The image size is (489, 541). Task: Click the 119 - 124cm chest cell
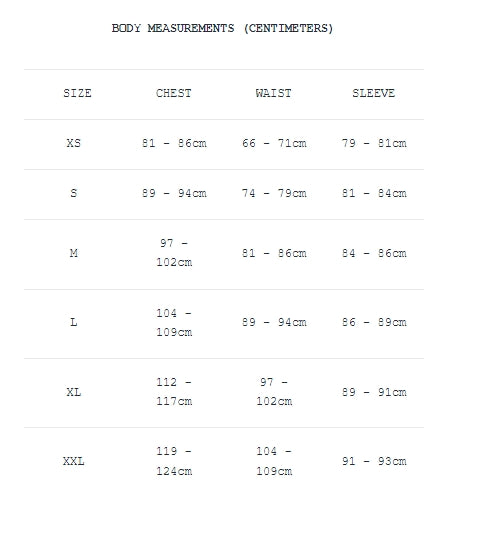tap(174, 461)
